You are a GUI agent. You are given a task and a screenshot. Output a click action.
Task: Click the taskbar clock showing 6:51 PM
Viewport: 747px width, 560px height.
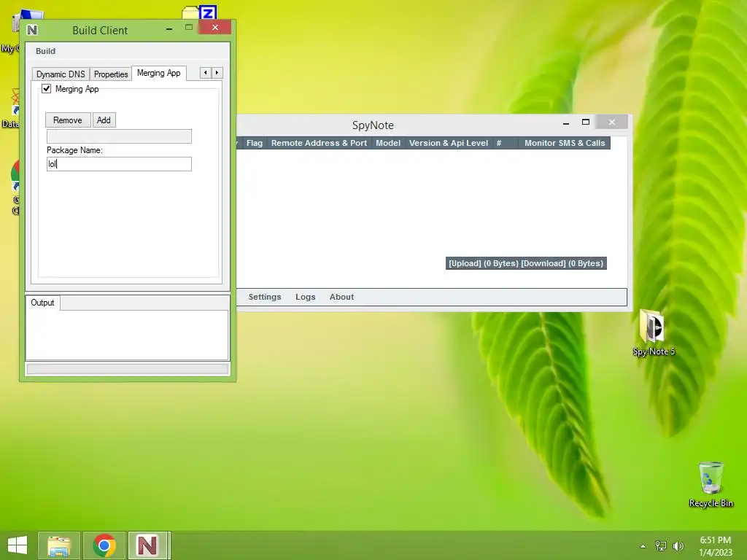tap(715, 546)
